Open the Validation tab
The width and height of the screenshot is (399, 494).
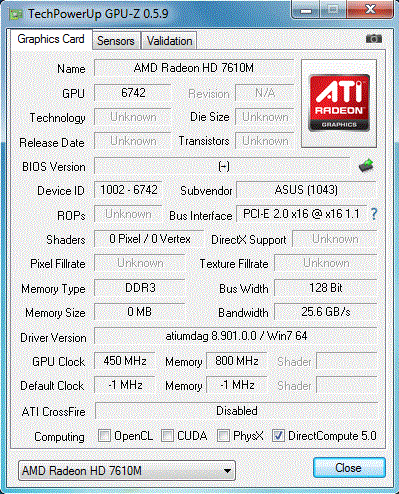pos(169,41)
